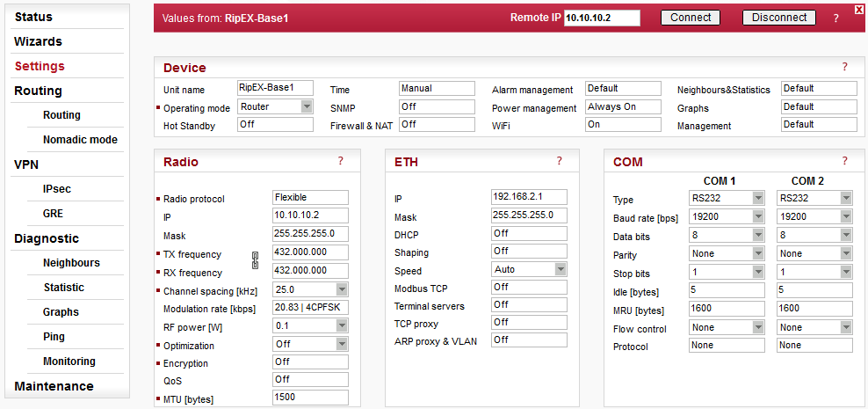Click the Radio protocol Flexible field
The height and width of the screenshot is (409, 868).
(x=310, y=197)
